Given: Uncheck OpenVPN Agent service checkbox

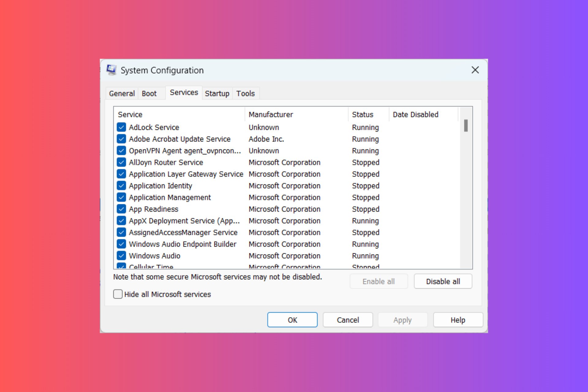Looking at the screenshot, I should click(121, 150).
